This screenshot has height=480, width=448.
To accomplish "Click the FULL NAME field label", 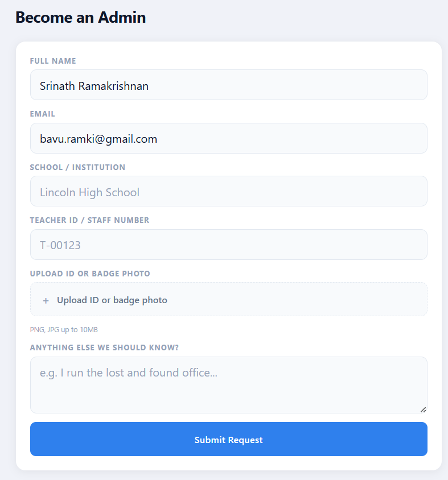I will (53, 61).
